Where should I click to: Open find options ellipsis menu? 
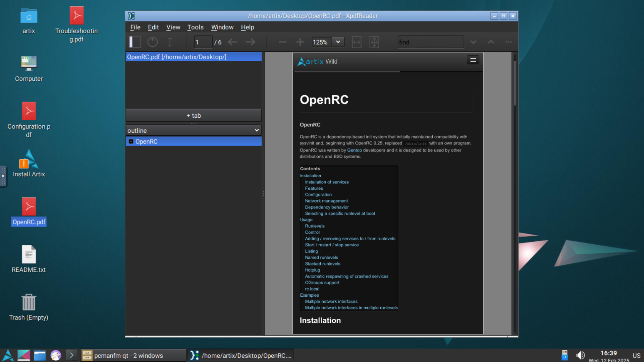click(508, 42)
